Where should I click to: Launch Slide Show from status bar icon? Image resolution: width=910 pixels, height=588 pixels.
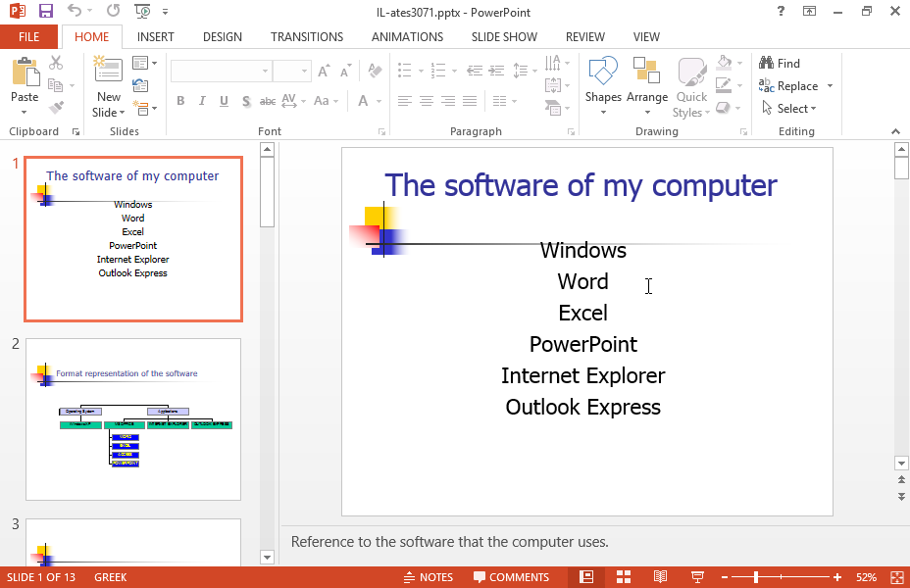(x=697, y=577)
